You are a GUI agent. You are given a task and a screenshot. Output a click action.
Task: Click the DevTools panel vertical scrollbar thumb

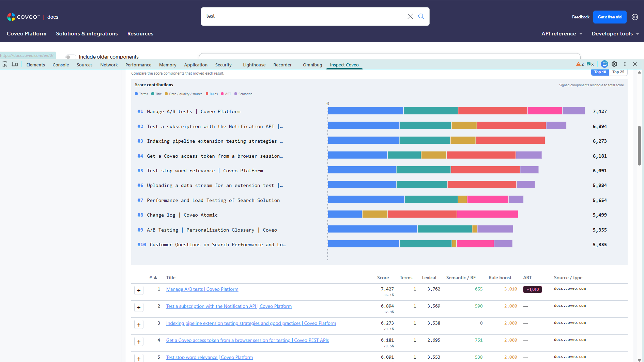[639, 145]
